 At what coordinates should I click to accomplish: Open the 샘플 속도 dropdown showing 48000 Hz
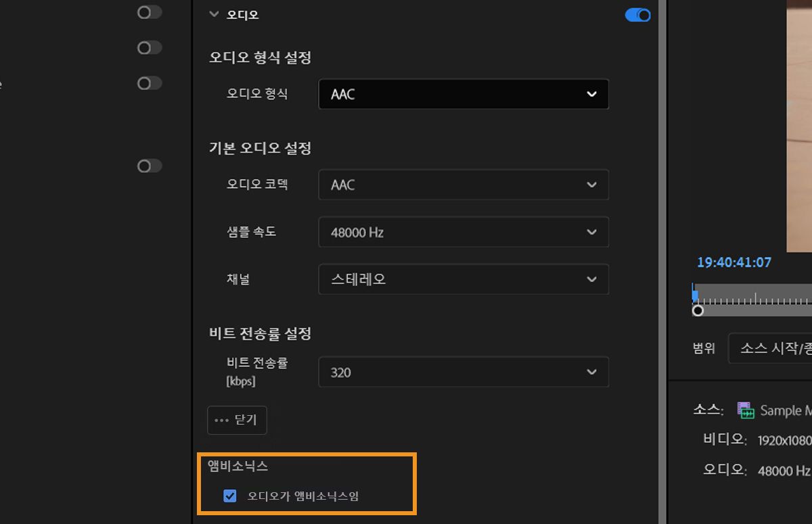coord(464,232)
